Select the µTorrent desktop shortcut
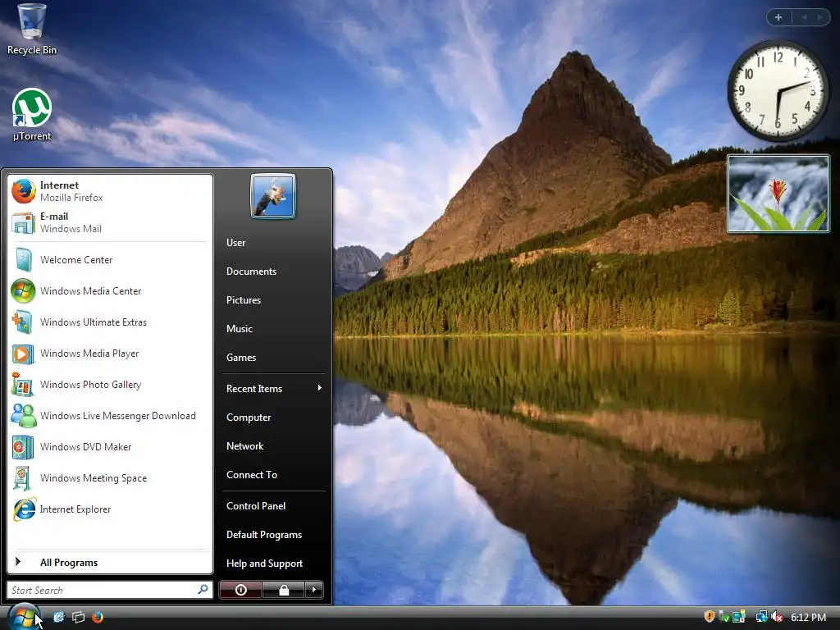 (x=32, y=115)
